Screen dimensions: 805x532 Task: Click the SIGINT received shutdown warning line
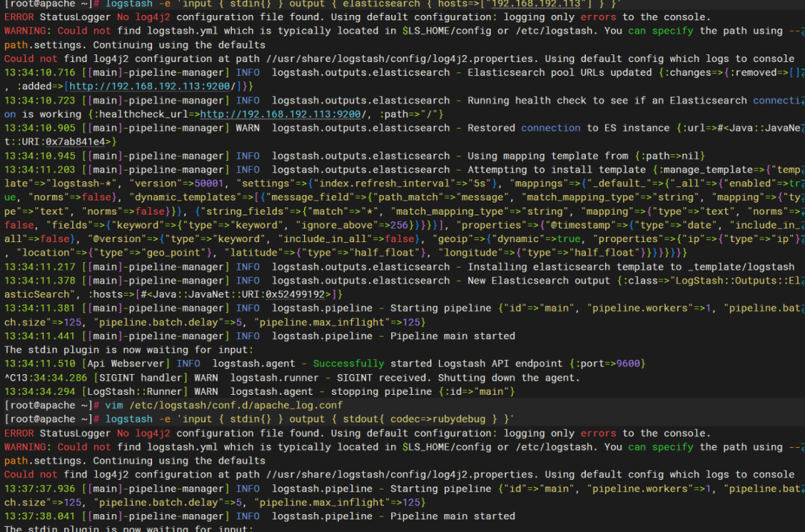(292, 378)
